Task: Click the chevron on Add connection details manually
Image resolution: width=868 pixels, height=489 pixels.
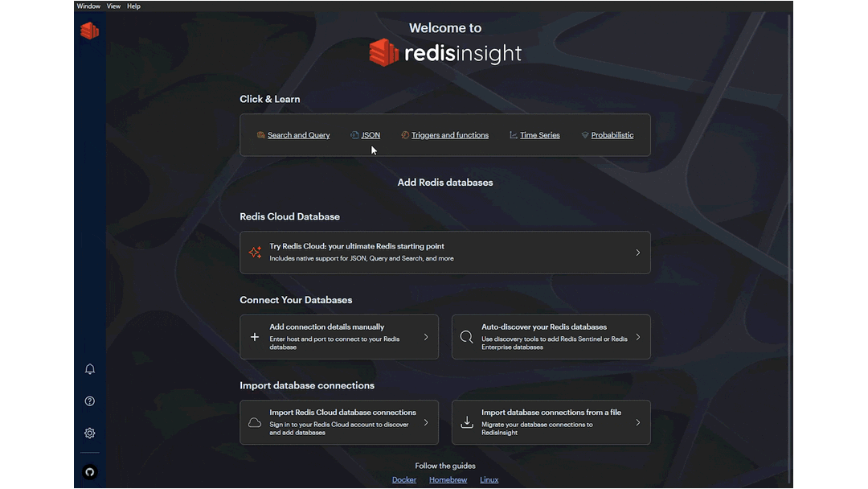Action: click(426, 337)
